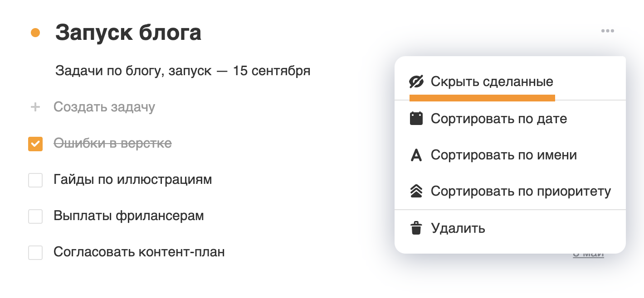This screenshot has width=644, height=298.
Task: Check the box for Гайды по иллюстрациям
Action: pos(35,180)
